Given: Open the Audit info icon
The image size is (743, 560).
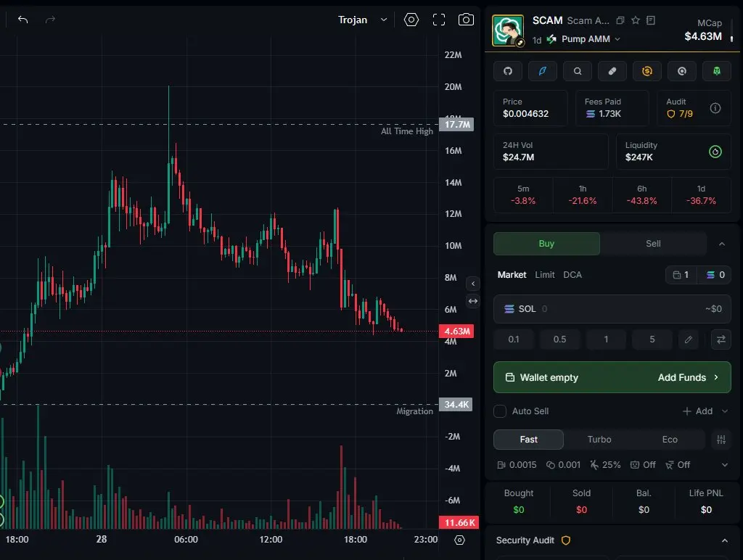Looking at the screenshot, I should [x=715, y=108].
